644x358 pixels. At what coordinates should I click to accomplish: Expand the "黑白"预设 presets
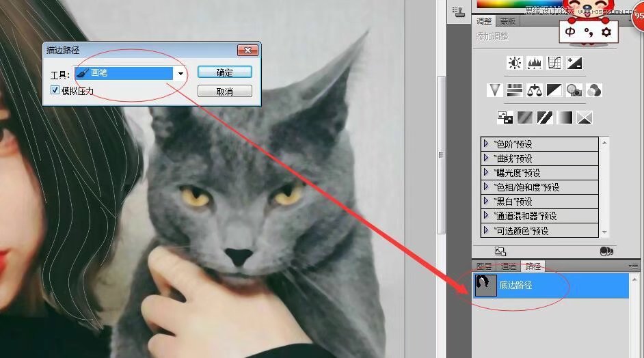[486, 201]
